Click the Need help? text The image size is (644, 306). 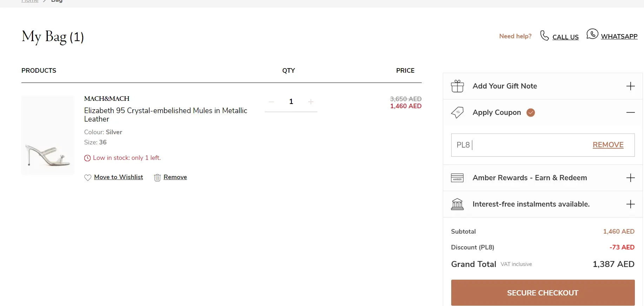[x=515, y=36]
